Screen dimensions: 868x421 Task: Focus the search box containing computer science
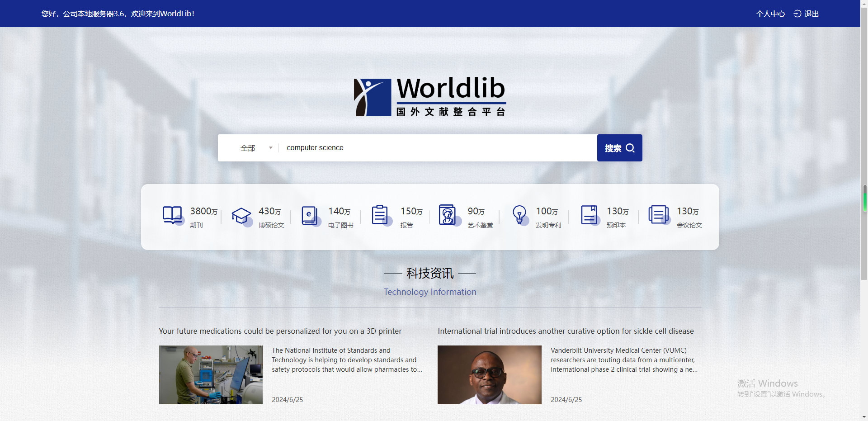(437, 148)
